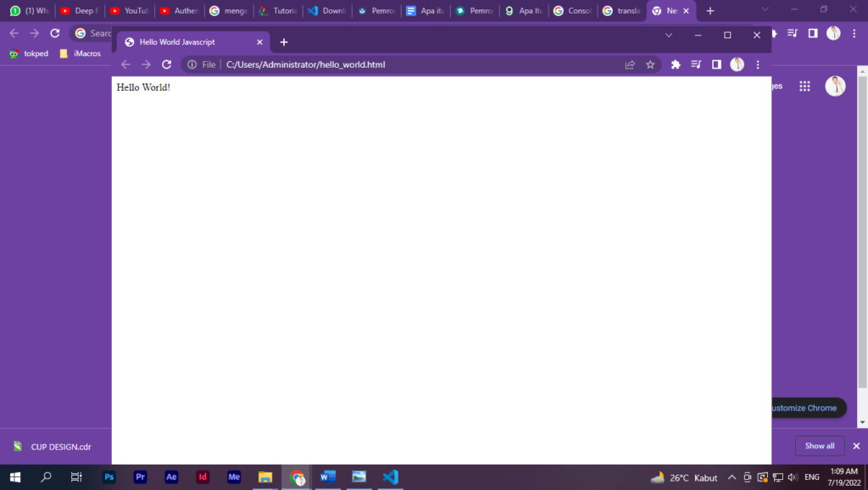The height and width of the screenshot is (490, 868).
Task: Switch to the Downl VS Code tab
Action: click(x=328, y=10)
